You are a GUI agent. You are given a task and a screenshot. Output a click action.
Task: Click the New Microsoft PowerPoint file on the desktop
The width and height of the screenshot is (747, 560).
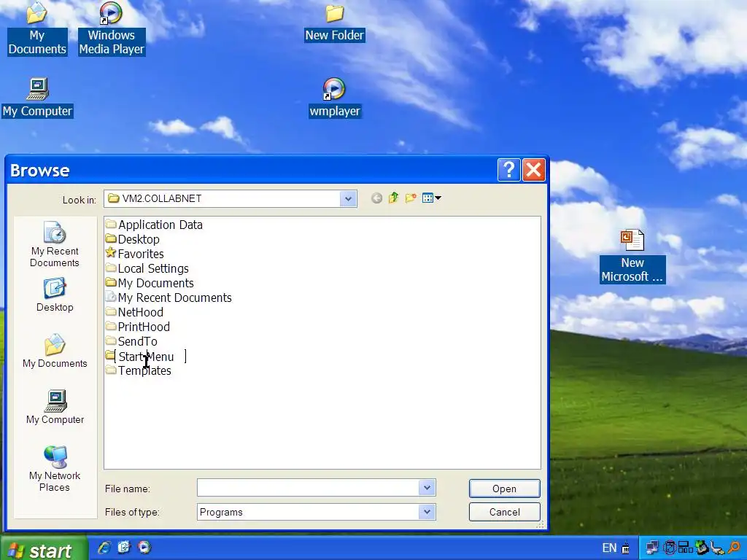point(632,256)
